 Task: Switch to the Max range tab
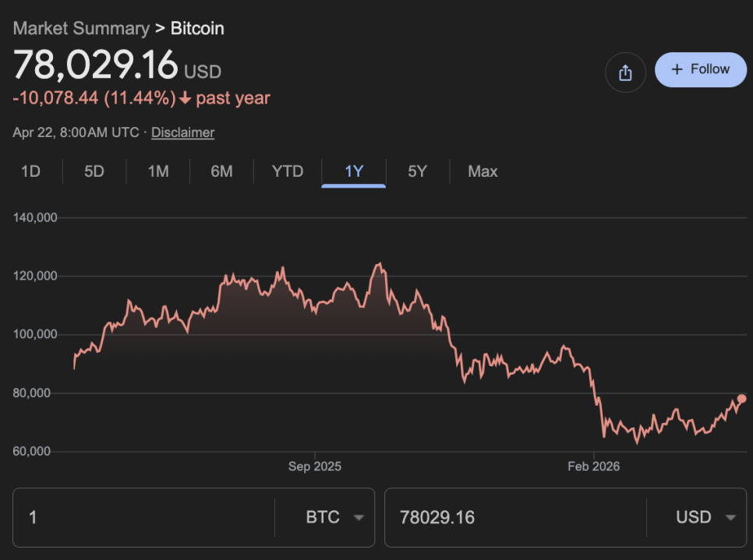[483, 171]
